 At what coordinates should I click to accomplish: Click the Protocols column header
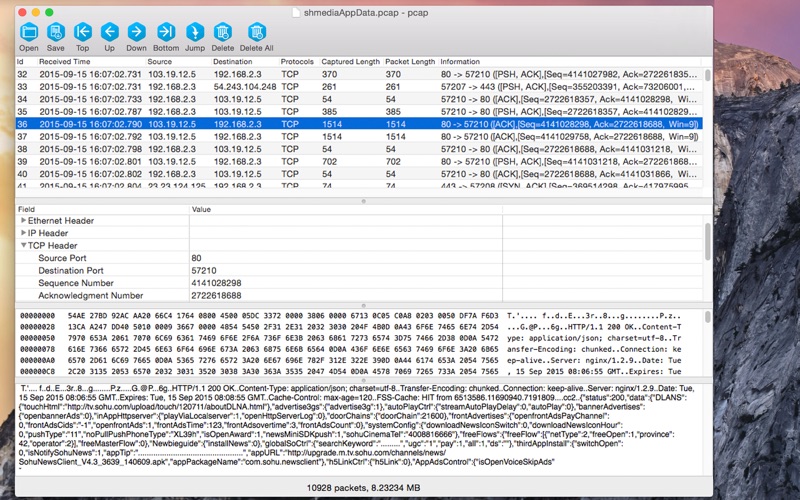tap(298, 61)
